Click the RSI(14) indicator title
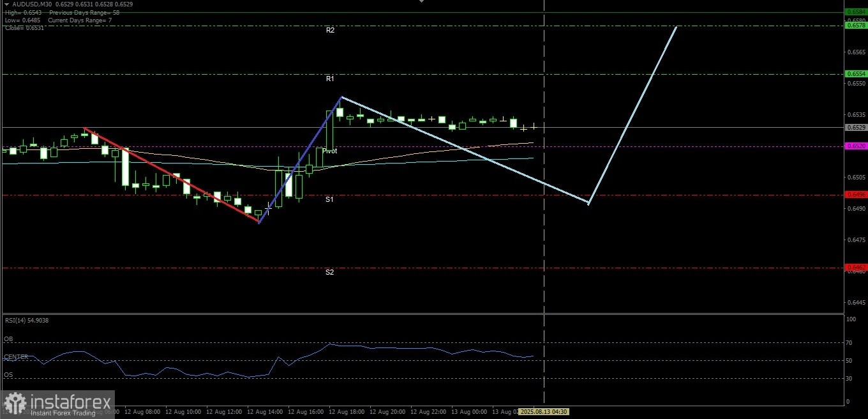 click(x=26, y=320)
